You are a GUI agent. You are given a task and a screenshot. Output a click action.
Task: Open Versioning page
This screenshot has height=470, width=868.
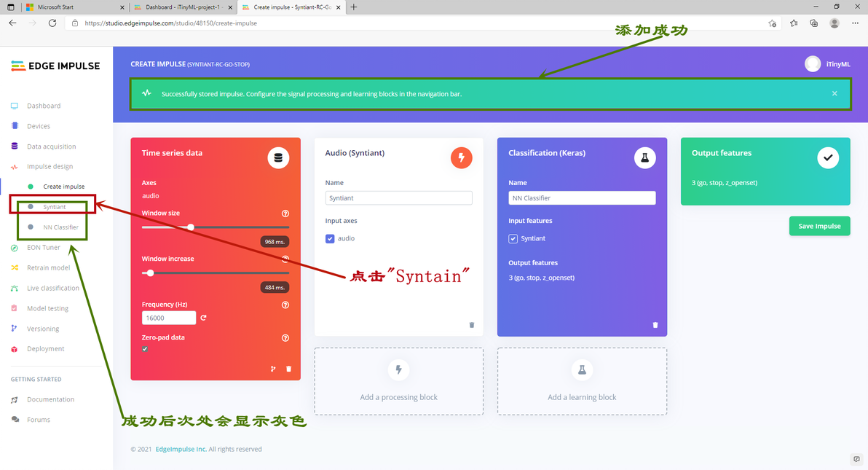pyautogui.click(x=43, y=329)
